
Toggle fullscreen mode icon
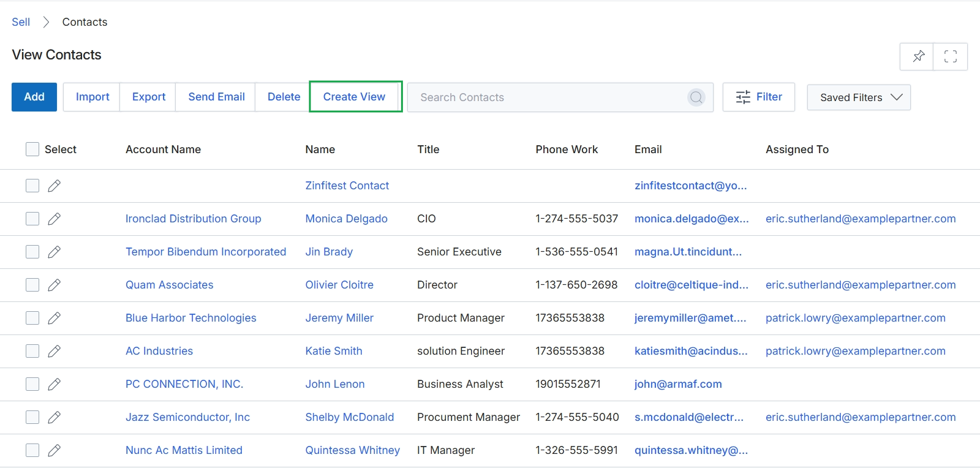951,56
